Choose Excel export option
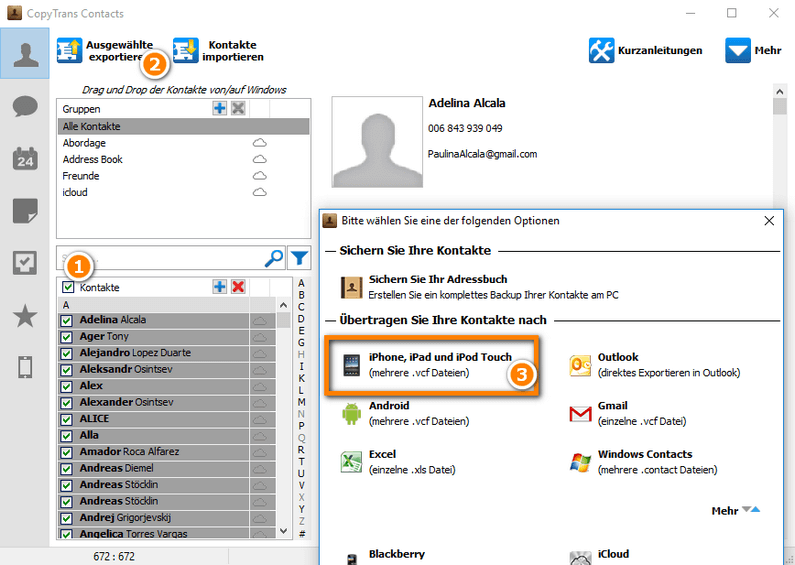795x565 pixels. pyautogui.click(x=398, y=462)
